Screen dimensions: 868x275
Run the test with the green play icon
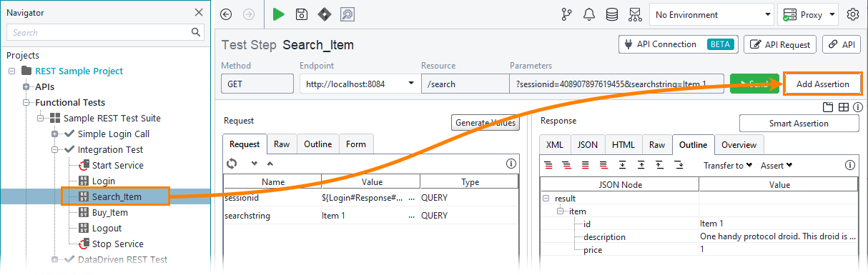click(278, 14)
